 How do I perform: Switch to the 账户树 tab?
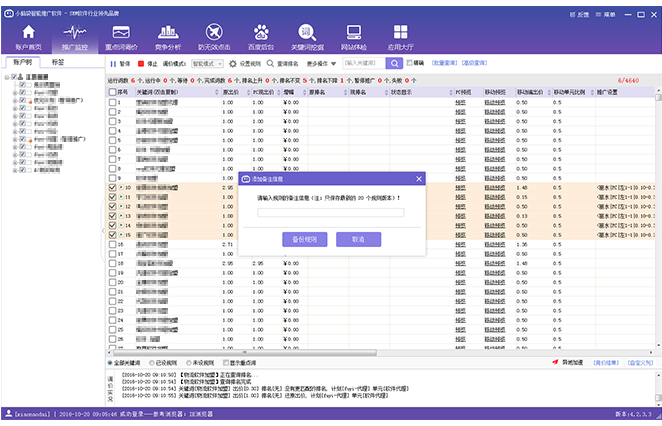click(x=20, y=62)
